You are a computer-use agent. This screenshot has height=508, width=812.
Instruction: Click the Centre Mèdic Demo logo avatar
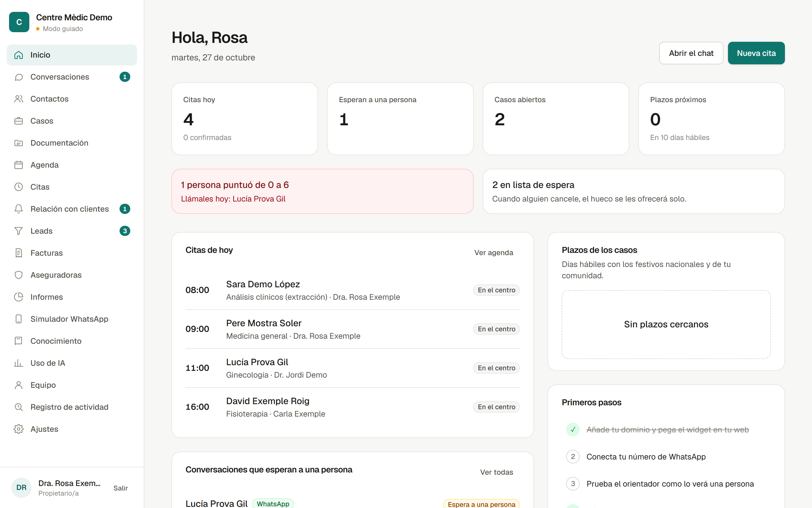tap(19, 22)
